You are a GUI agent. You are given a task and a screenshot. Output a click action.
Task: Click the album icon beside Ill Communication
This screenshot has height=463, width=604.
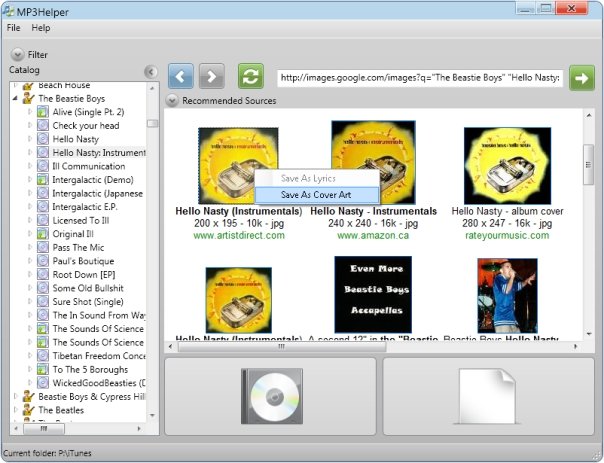pos(43,166)
